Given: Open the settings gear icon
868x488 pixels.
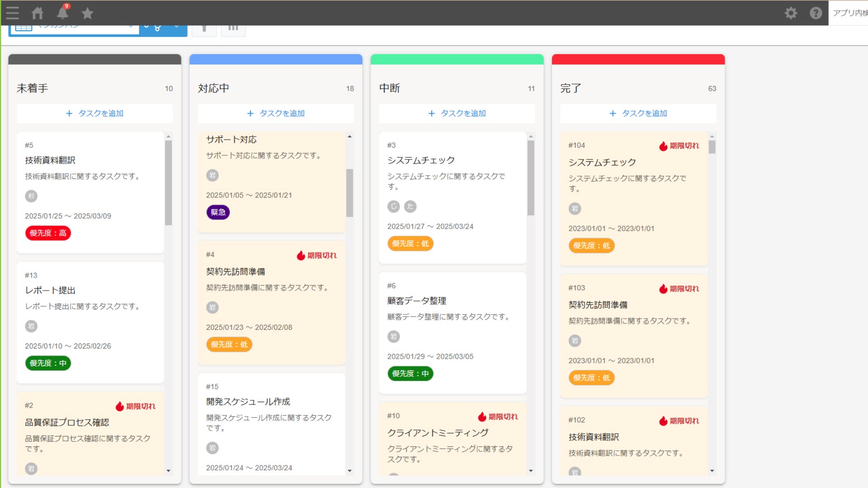Looking at the screenshot, I should pyautogui.click(x=791, y=13).
